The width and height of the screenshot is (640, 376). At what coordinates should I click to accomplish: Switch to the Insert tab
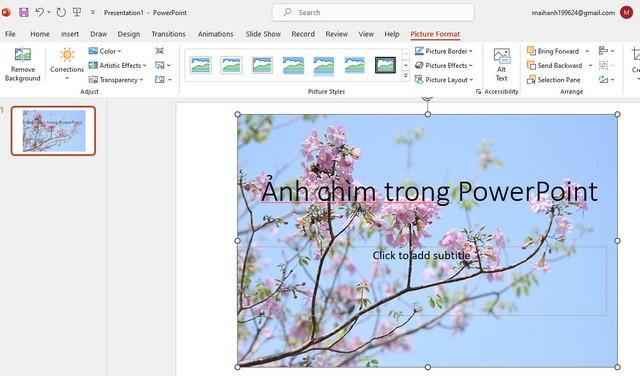pos(70,34)
